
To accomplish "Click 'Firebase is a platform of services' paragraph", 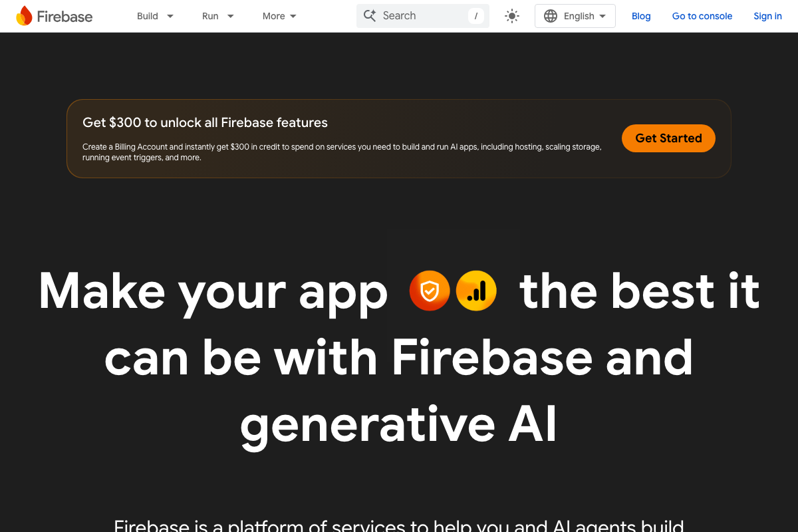I will 399,525.
